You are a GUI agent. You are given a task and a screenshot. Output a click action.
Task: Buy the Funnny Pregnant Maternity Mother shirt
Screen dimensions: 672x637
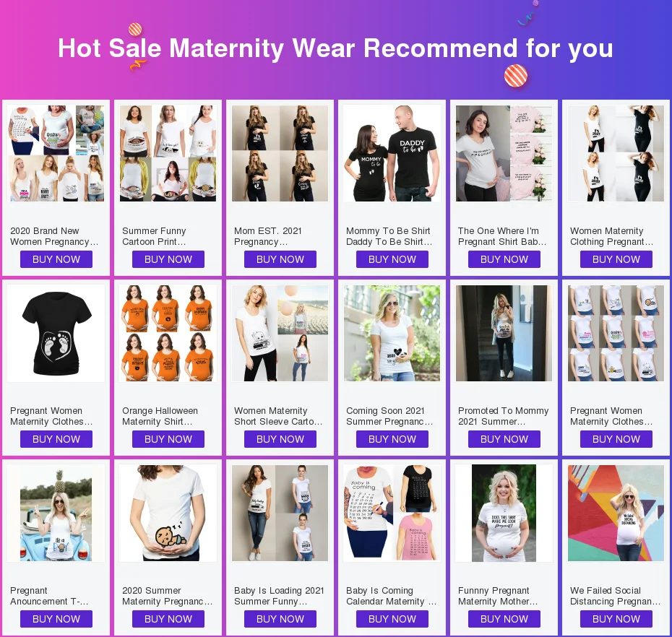504,619
